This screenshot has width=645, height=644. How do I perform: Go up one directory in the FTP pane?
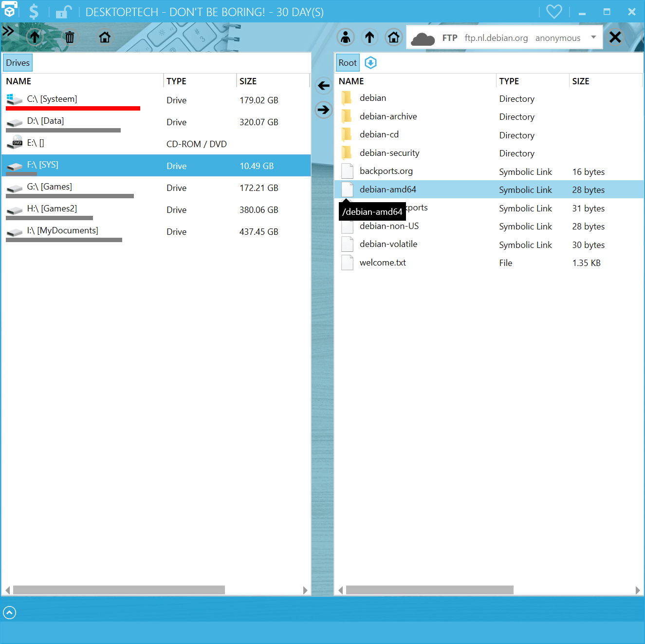click(x=369, y=37)
